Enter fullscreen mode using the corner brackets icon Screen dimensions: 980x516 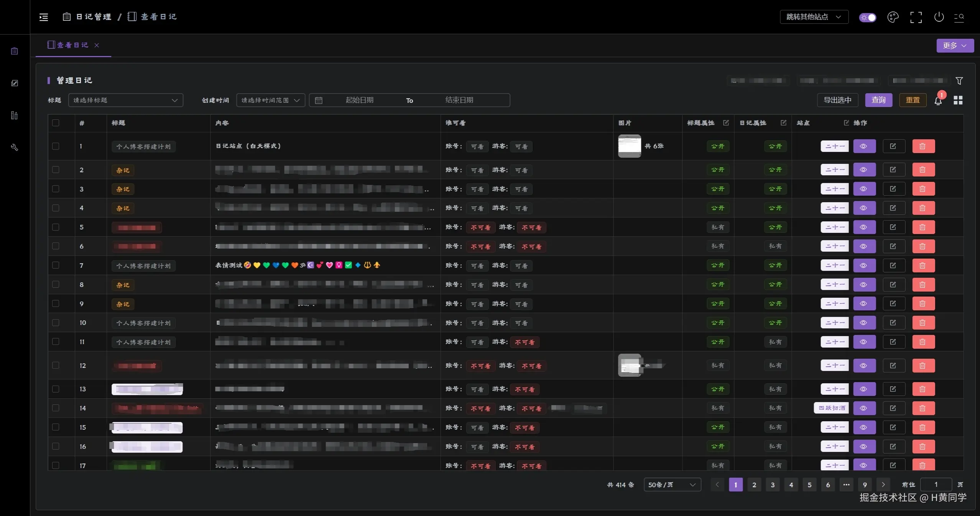[x=916, y=17]
